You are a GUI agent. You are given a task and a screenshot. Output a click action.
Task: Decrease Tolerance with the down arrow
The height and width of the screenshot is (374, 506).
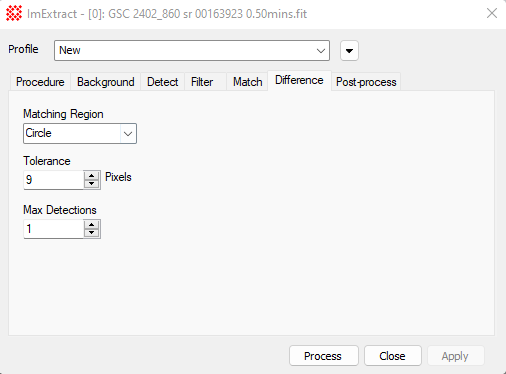92,184
